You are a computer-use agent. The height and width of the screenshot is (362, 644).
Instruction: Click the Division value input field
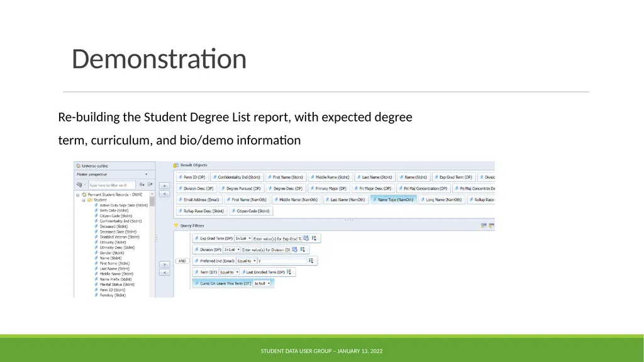[265, 250]
